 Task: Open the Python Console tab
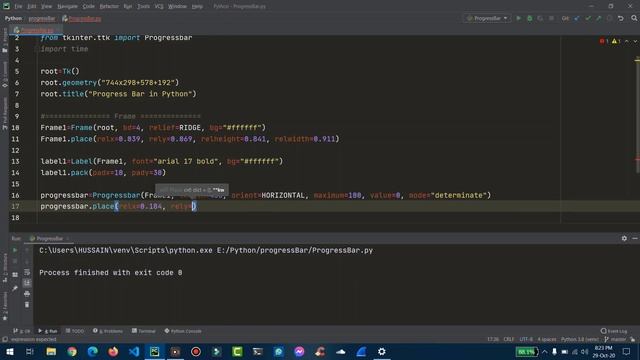tap(183, 331)
